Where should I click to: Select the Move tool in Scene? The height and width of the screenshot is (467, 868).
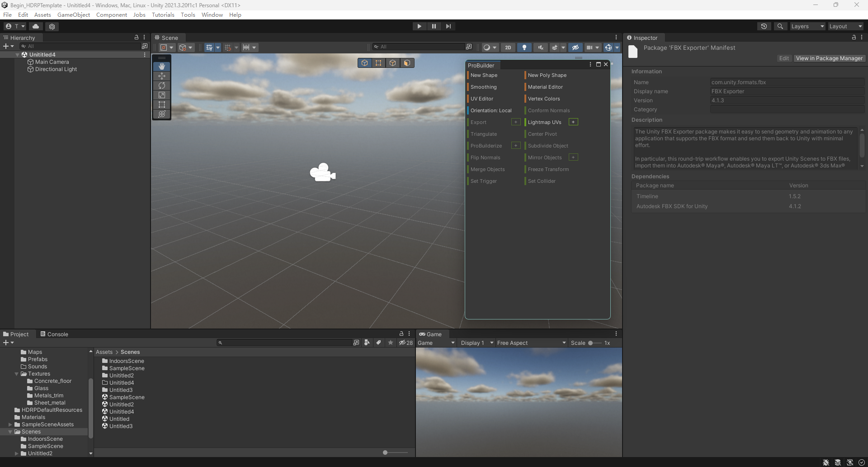[162, 76]
